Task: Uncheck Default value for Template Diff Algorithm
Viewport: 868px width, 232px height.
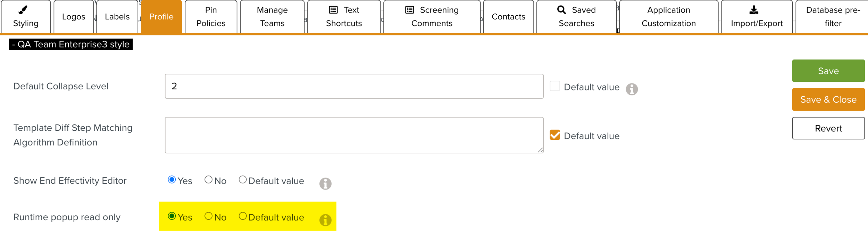Action: pyautogui.click(x=555, y=135)
